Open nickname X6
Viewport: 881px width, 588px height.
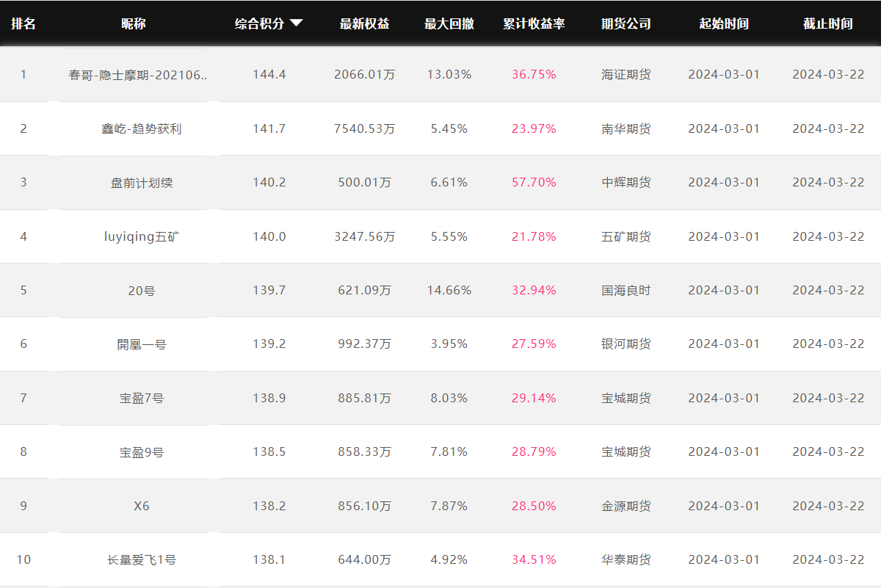142,506
